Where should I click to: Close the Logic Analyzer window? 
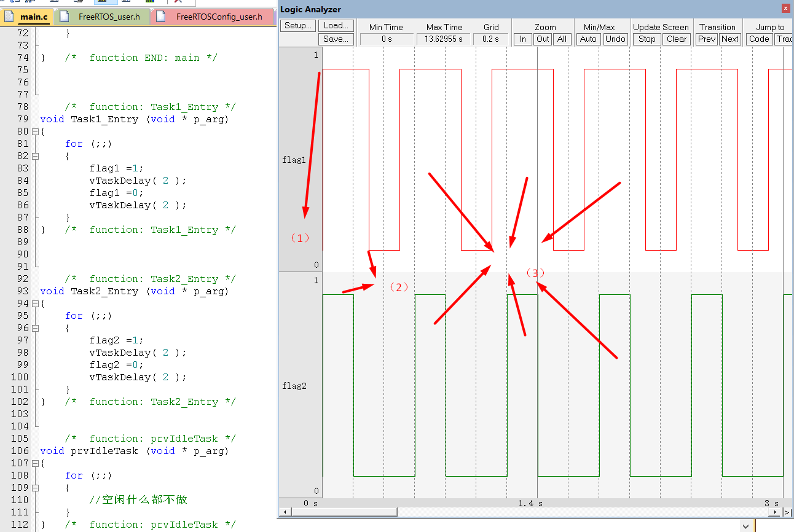(x=785, y=9)
